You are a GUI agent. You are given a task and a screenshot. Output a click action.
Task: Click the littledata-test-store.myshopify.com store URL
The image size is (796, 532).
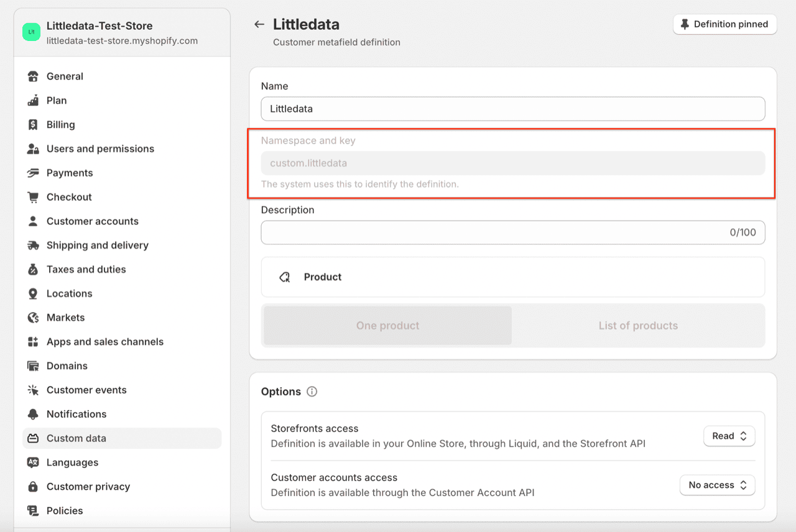(x=122, y=41)
